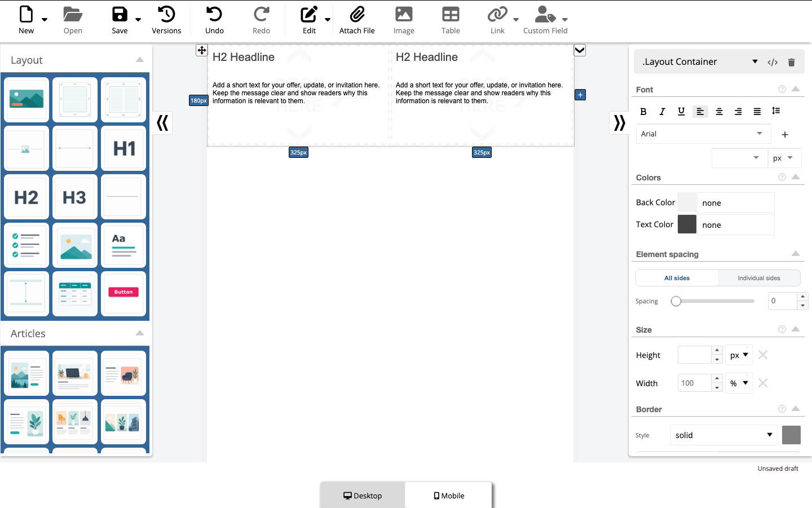Add the Button layout element
The image size is (812, 508).
point(123,293)
